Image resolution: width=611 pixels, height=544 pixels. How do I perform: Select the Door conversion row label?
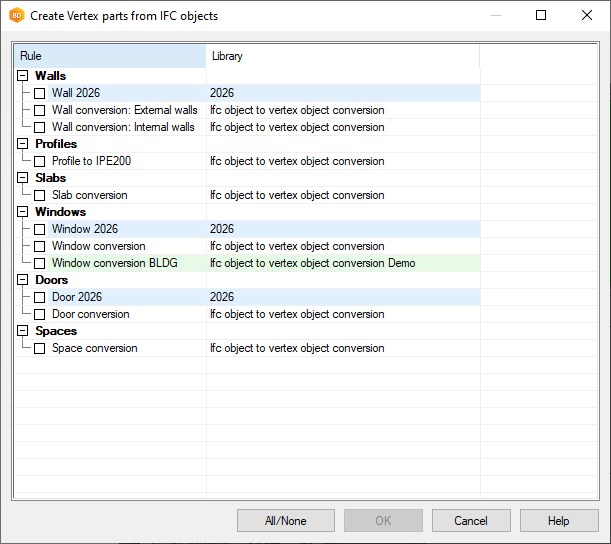[x=90, y=314]
